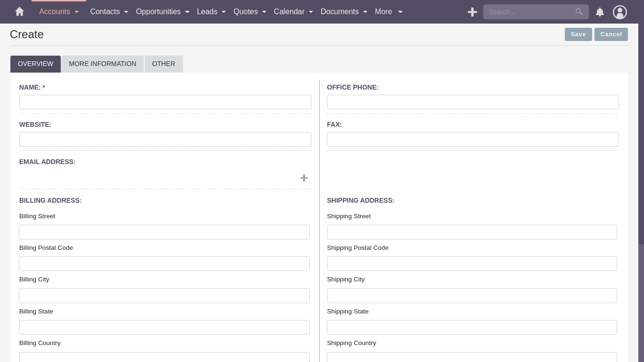
Task: Go to the Home icon
Action: (19, 12)
